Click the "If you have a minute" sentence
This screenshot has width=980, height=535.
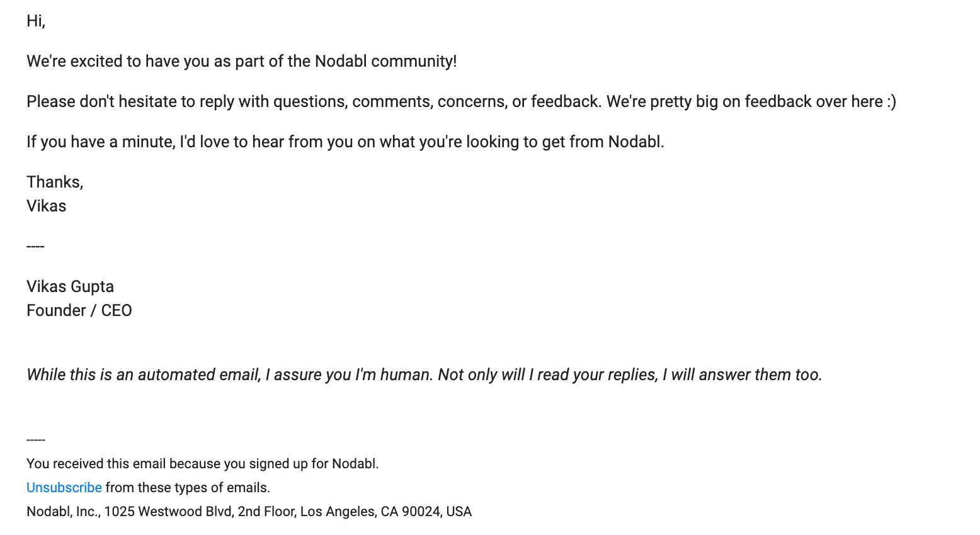[345, 142]
